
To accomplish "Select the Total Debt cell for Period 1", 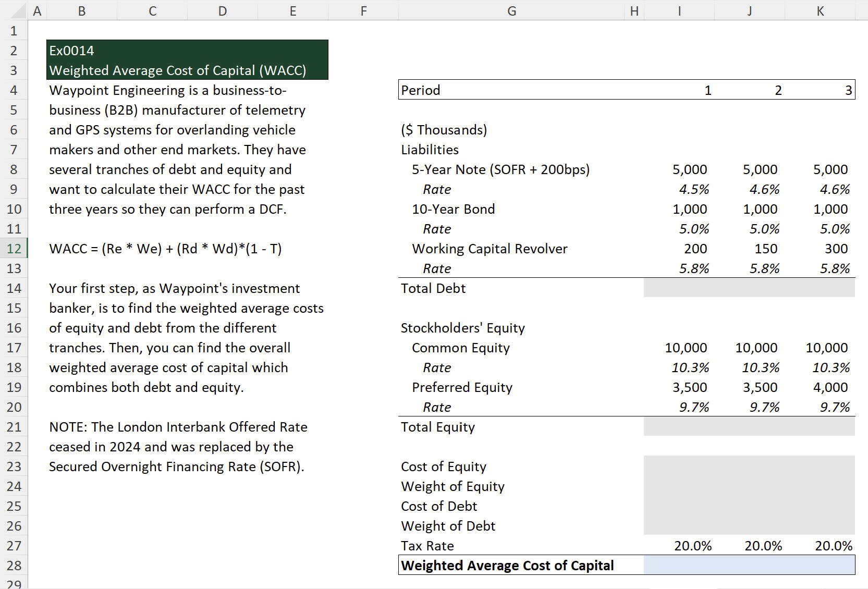I will tap(679, 288).
